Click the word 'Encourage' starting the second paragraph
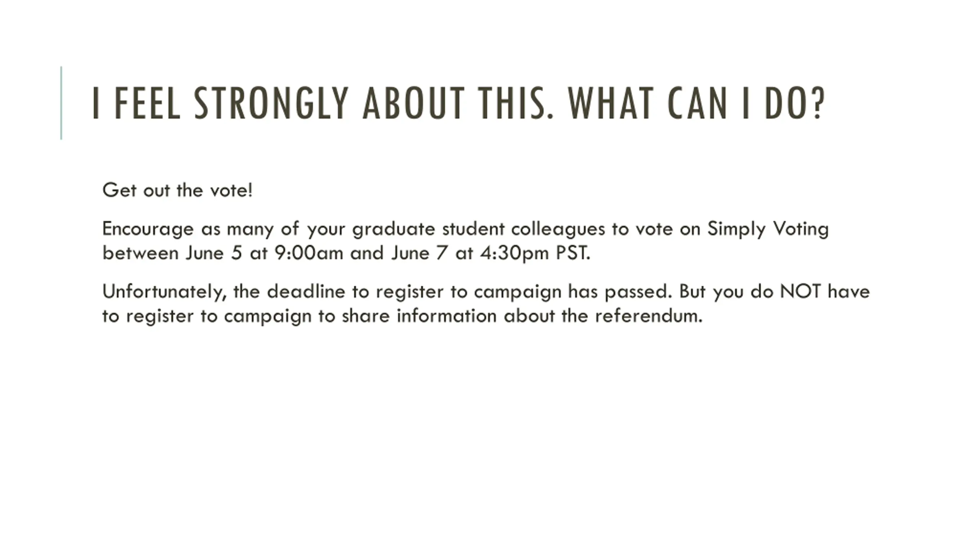The image size is (980, 551). (148, 229)
